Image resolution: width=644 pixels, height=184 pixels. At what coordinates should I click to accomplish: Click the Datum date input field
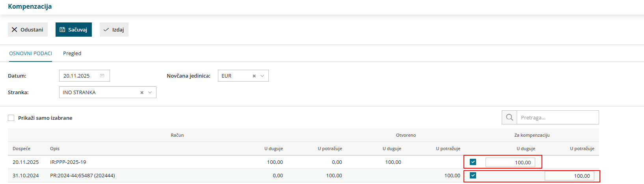click(x=79, y=76)
